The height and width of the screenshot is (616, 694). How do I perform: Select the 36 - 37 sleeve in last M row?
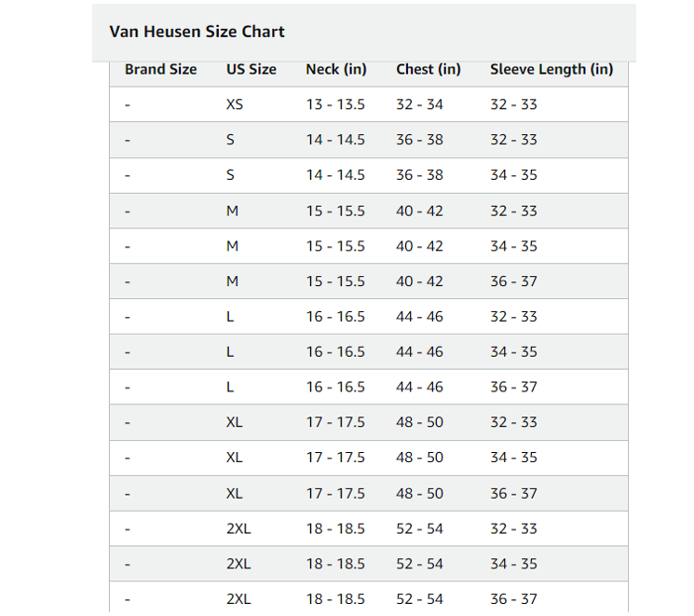[x=513, y=281]
